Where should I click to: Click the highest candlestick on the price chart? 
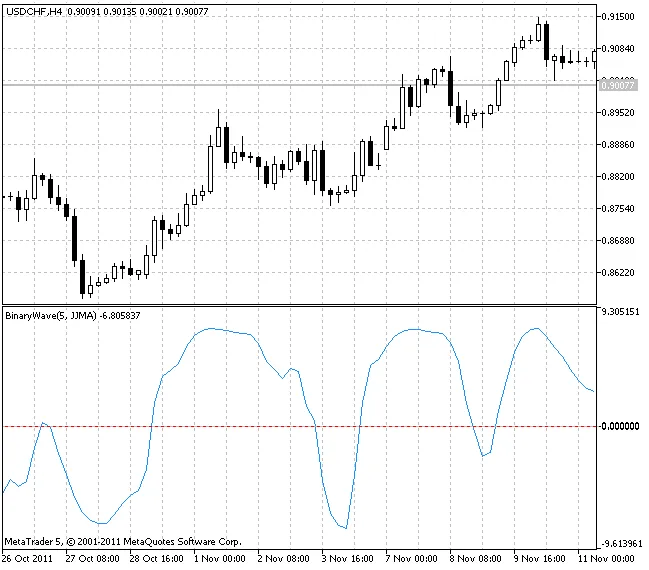coord(539,30)
